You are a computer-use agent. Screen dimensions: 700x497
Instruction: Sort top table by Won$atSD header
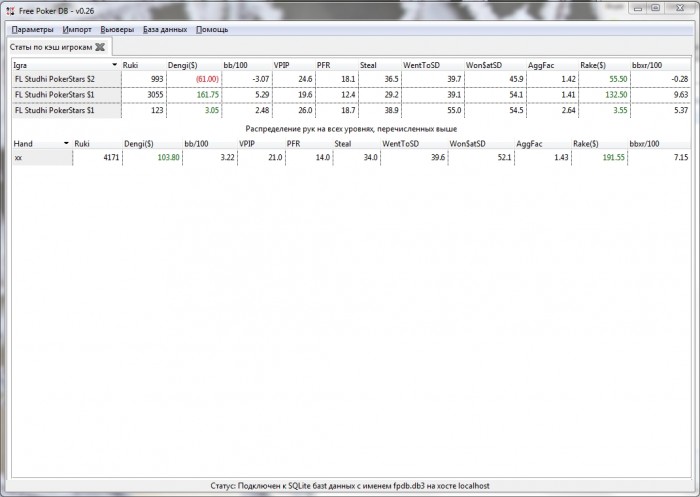point(495,65)
